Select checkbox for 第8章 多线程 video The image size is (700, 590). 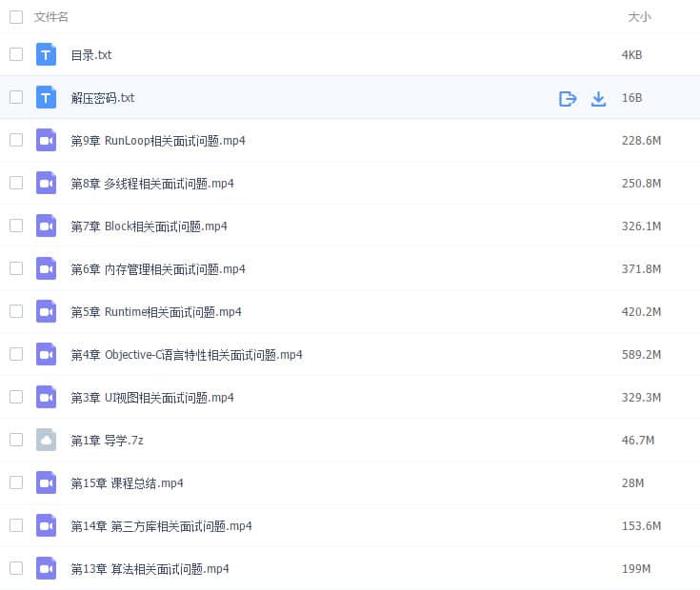tap(16, 183)
